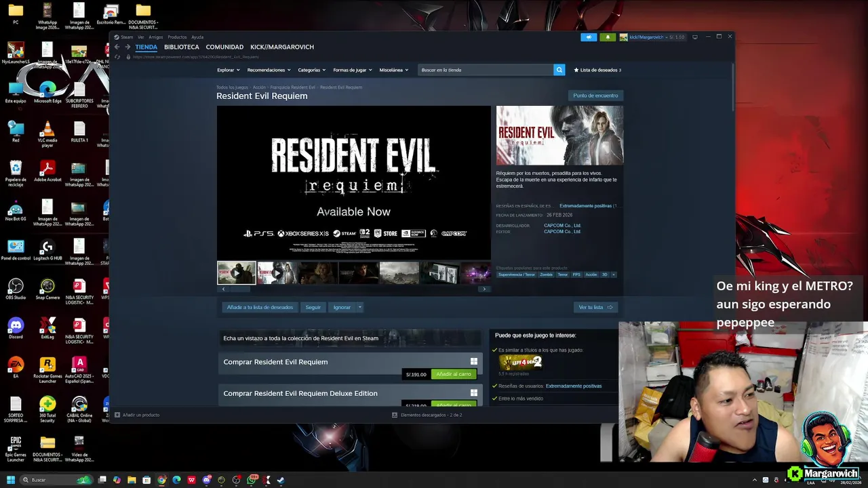868x488 pixels.
Task: Expand more tags with plus button
Action: pos(614,274)
